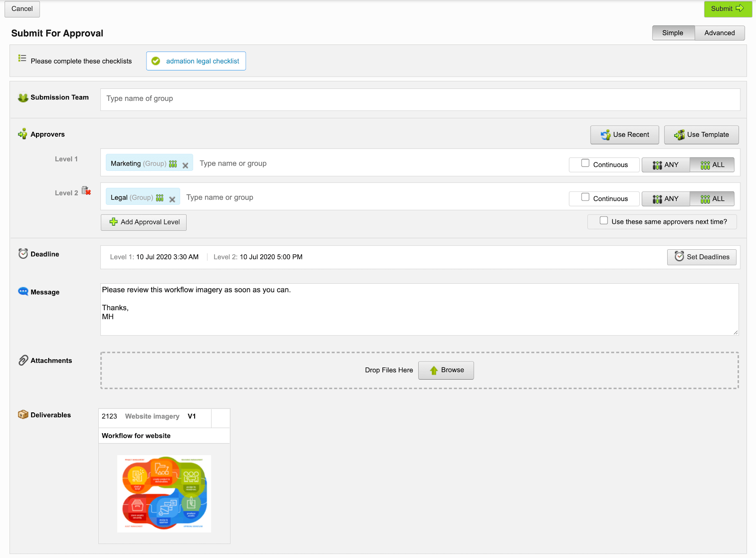Click the green plus on Add Approval Level
Viewport: 756px width, 558px height.
[113, 222]
